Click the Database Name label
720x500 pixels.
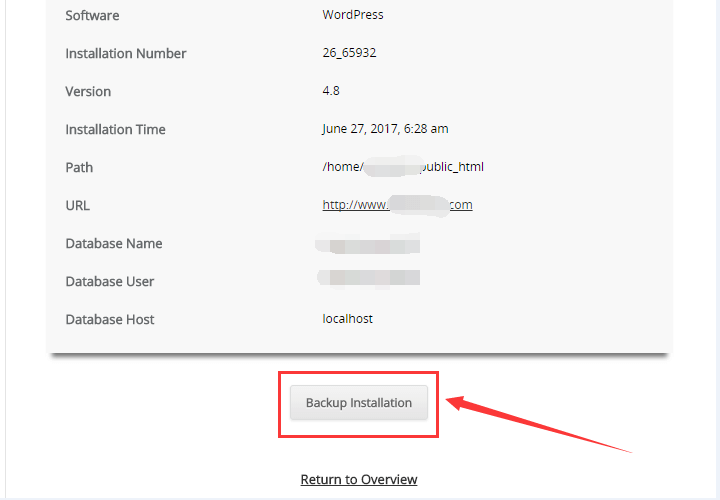(x=113, y=243)
